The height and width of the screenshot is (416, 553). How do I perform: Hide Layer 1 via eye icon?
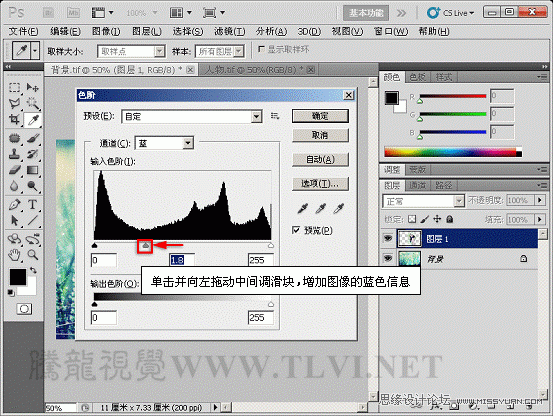[x=388, y=239]
